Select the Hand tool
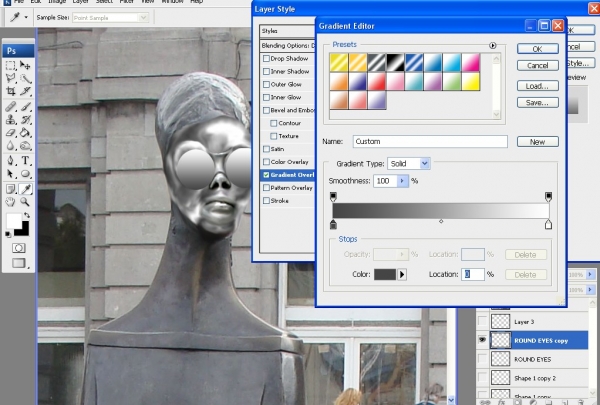Image resolution: width=600 pixels, height=405 pixels. point(11,202)
